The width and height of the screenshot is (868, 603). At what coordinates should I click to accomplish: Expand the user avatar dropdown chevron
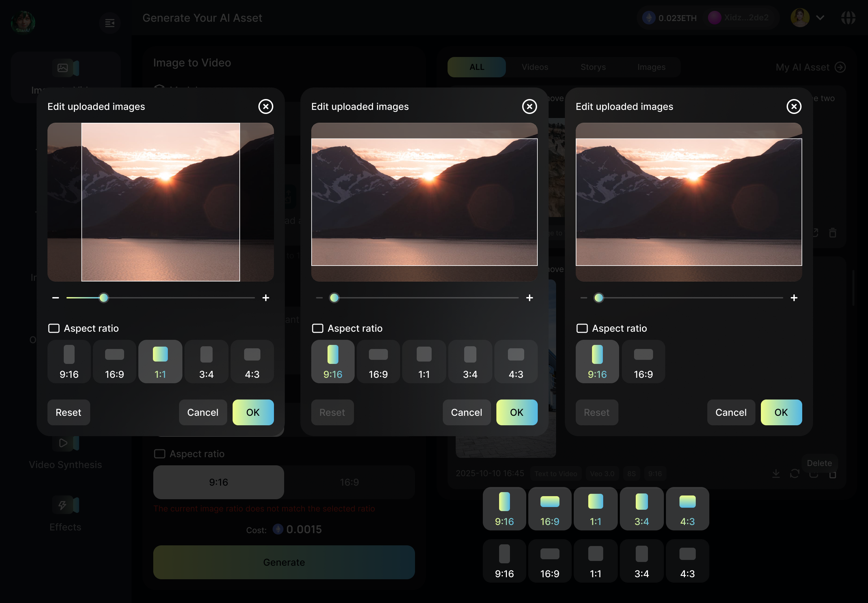[820, 18]
